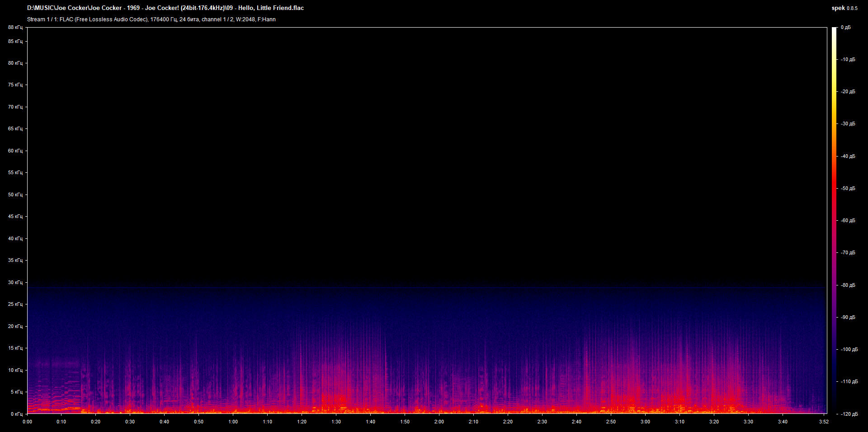Click the "1:10" time axis label
Viewport: 868px width, 432px height.
tap(268, 422)
